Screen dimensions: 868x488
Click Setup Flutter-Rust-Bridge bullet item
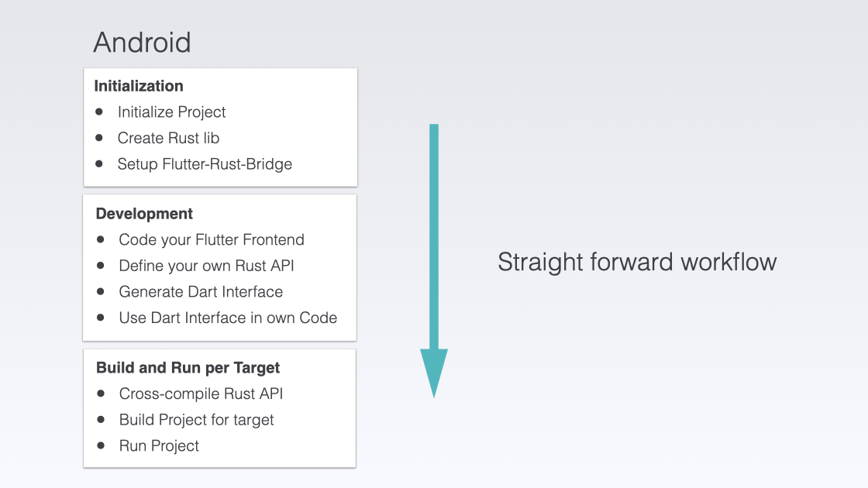pos(205,163)
